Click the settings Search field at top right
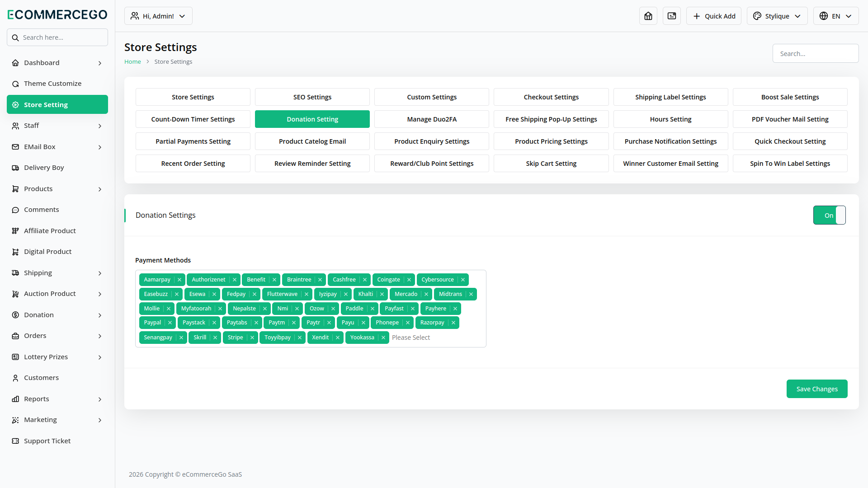Viewport: 868px width, 488px height. (816, 53)
